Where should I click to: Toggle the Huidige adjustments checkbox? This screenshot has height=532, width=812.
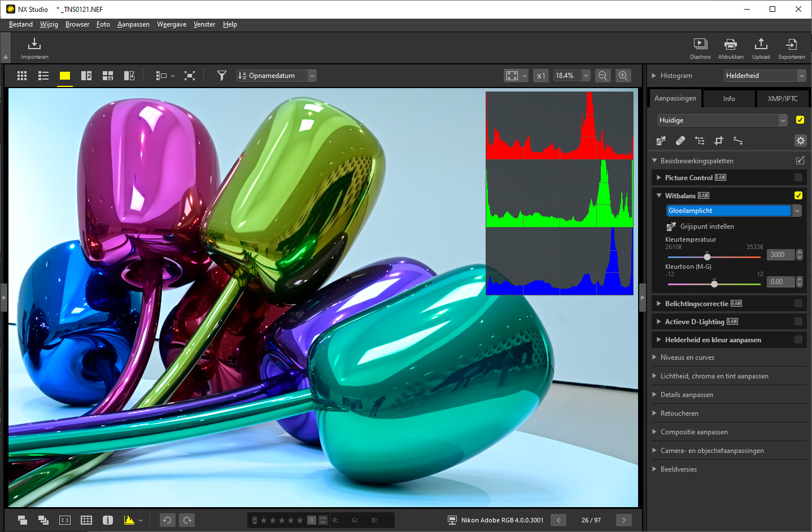[800, 120]
